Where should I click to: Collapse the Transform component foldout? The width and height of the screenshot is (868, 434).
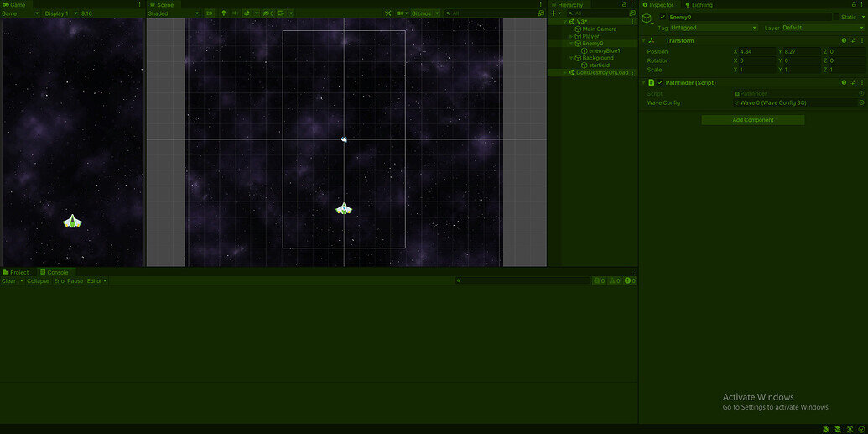pyautogui.click(x=643, y=40)
